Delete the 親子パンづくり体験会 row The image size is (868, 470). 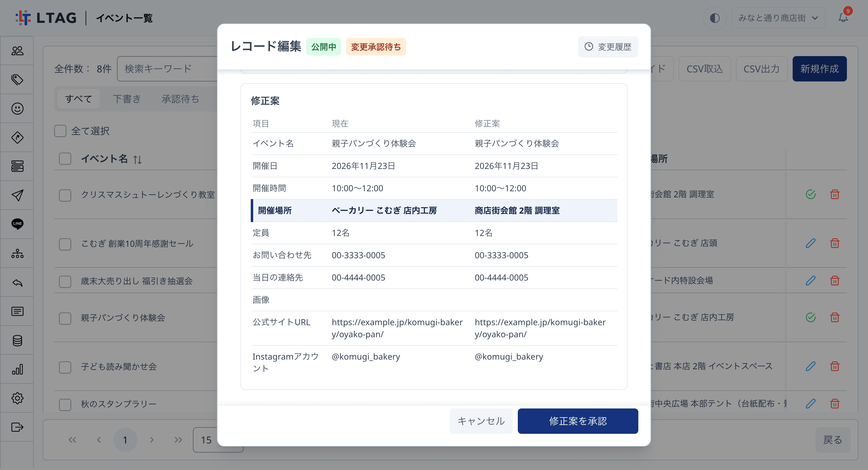point(835,317)
